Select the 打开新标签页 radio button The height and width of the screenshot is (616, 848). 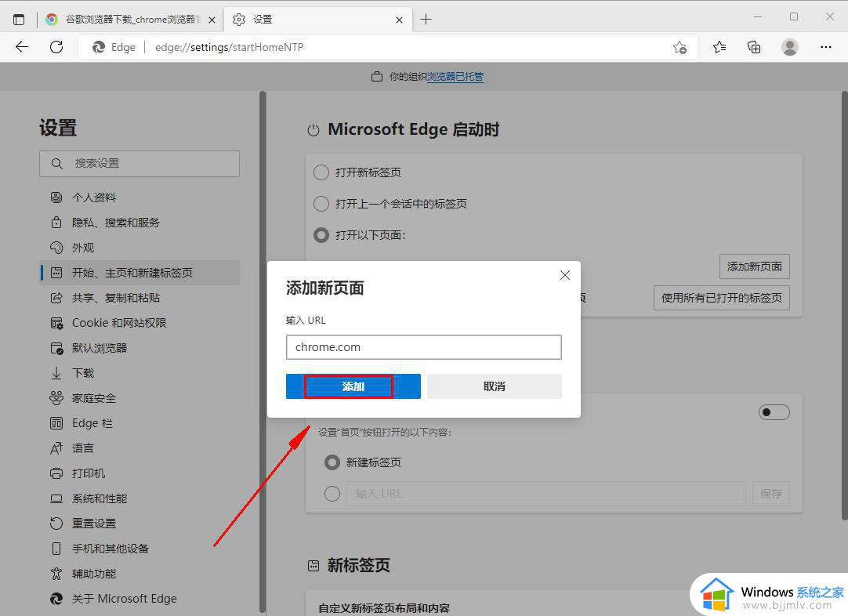point(321,172)
